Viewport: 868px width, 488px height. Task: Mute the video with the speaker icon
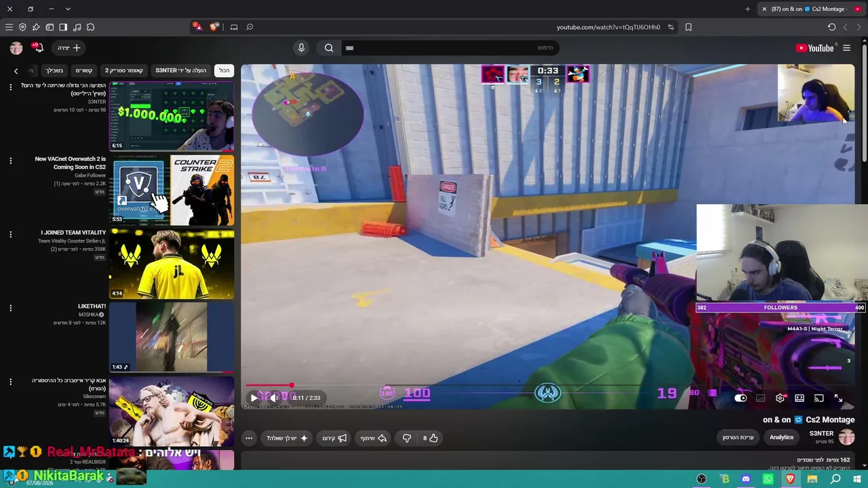click(274, 398)
